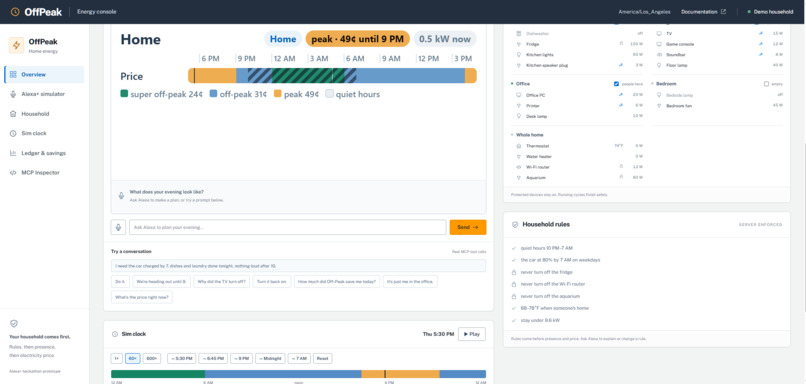
Task: Click the hatched quiet-hours segment on Price bar
Action: (x=302, y=76)
